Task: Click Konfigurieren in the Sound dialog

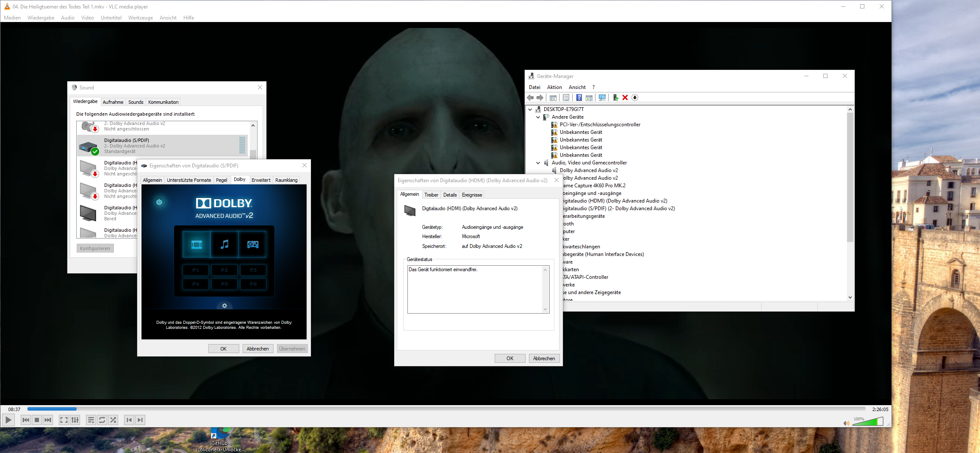Action: 95,248
